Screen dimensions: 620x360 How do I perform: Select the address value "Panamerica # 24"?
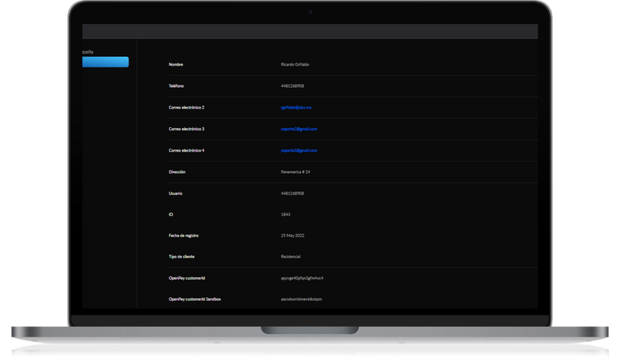[295, 172]
